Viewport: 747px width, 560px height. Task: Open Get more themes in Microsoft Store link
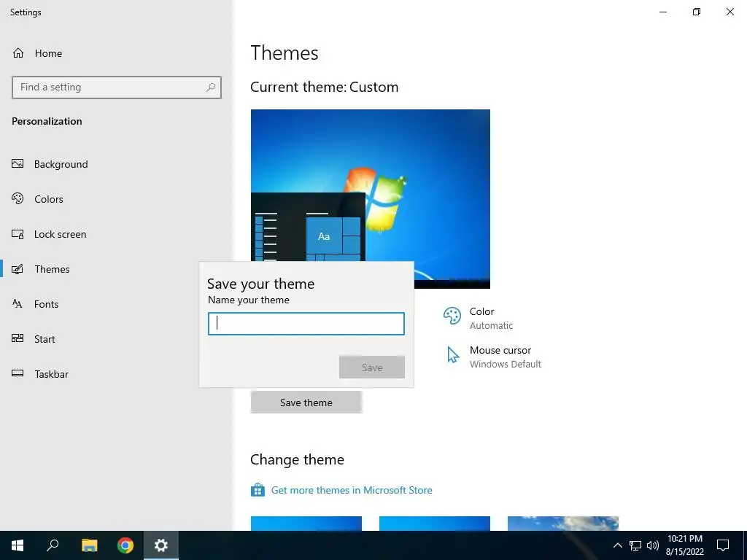(x=352, y=490)
